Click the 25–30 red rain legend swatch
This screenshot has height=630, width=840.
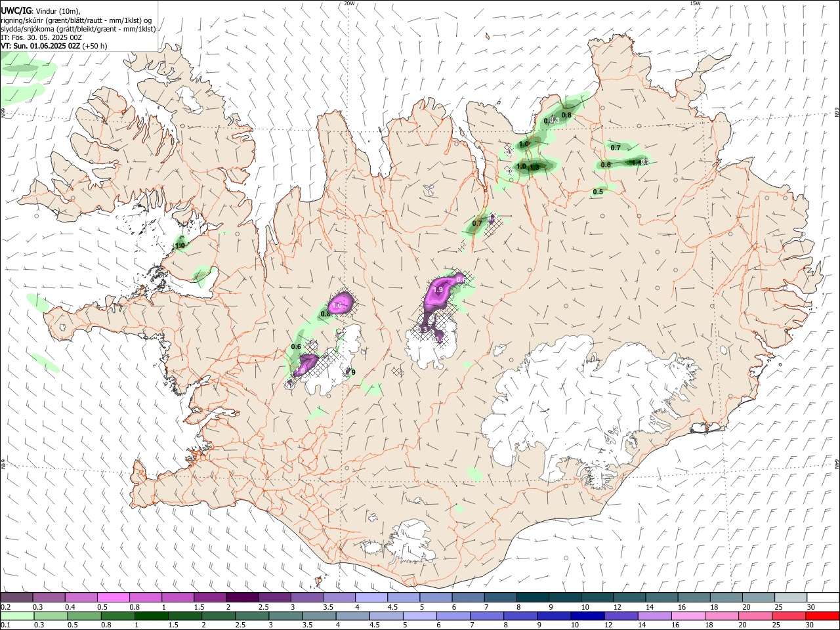click(788, 616)
